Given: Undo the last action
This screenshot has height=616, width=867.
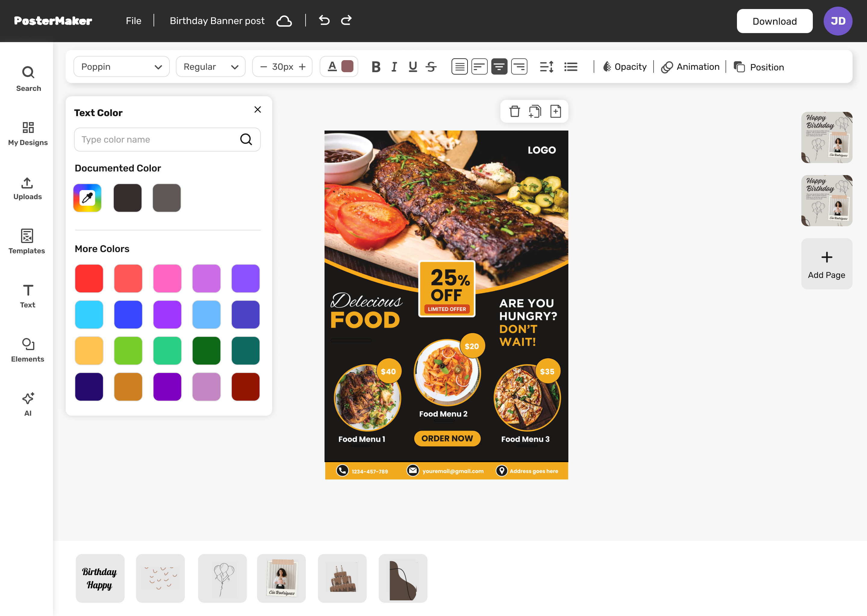Looking at the screenshot, I should [325, 20].
